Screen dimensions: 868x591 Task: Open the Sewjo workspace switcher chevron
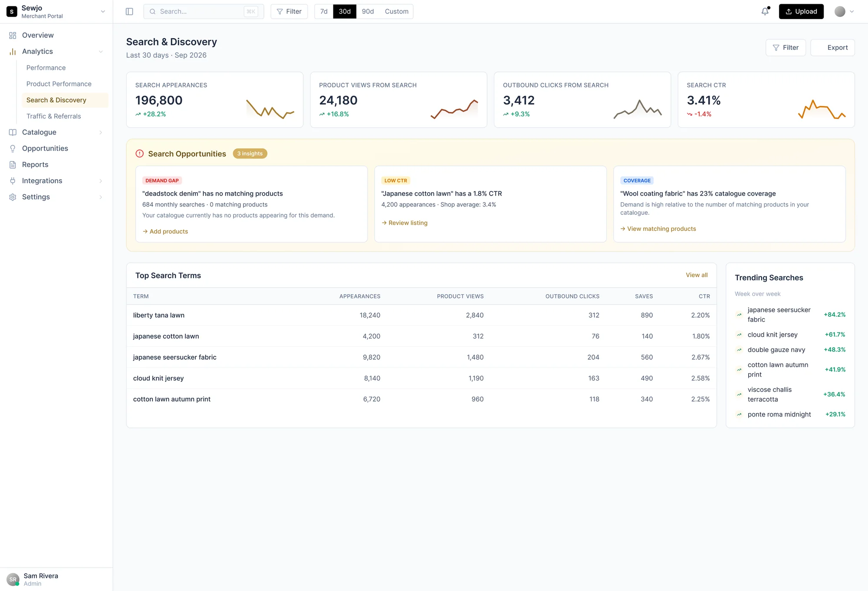[x=103, y=12]
